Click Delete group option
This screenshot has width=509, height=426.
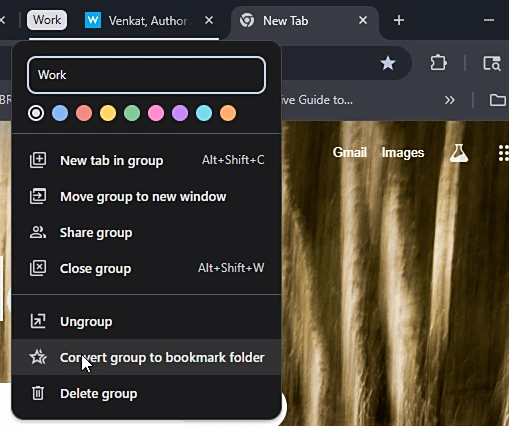click(x=147, y=393)
